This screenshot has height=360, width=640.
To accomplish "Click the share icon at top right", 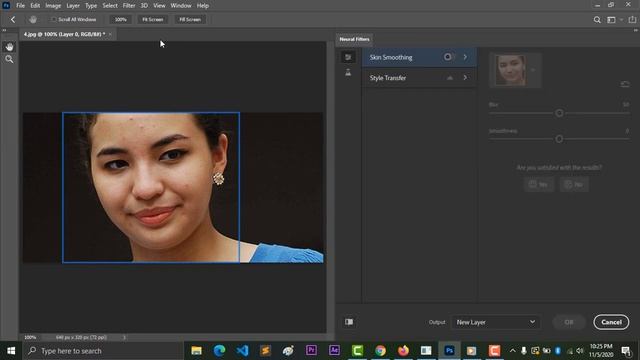I will tap(632, 20).
